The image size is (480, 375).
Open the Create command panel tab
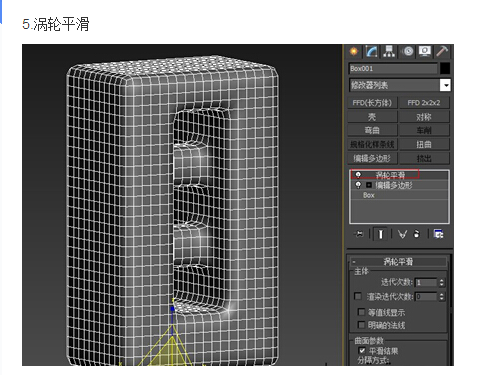tap(354, 51)
